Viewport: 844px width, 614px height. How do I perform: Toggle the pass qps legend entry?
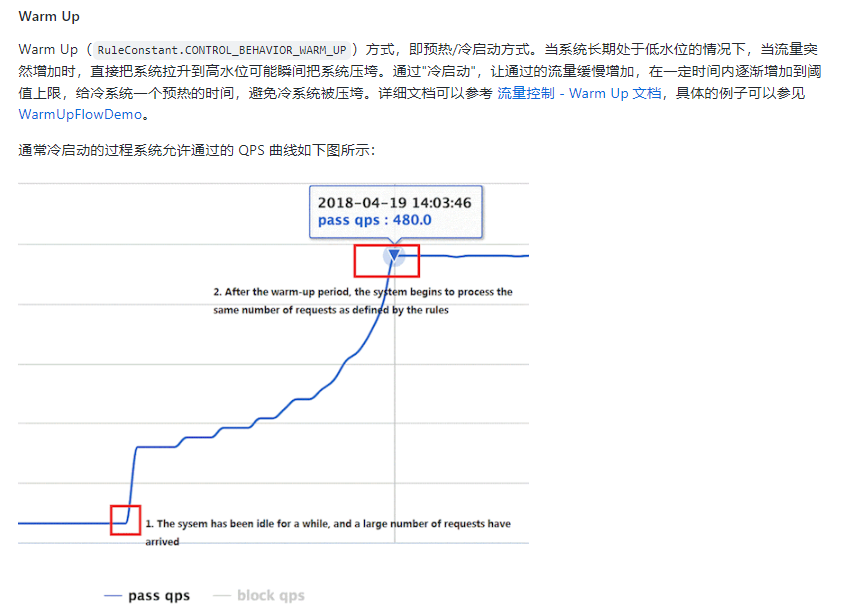coord(147,596)
